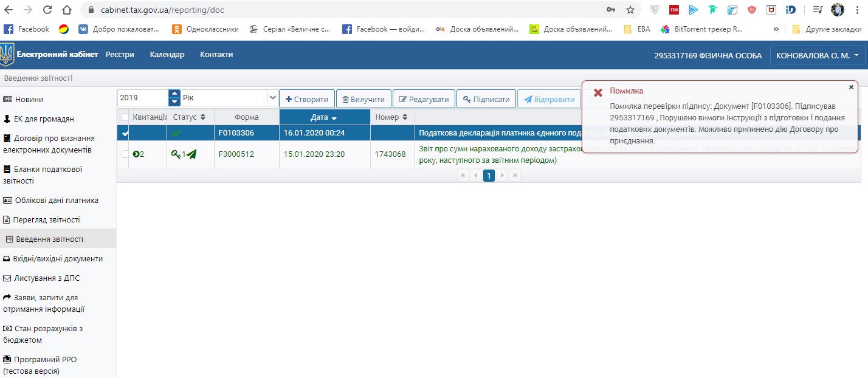Toggle the select-all checkbox in table header
The height and width of the screenshot is (378, 868).
tap(125, 117)
